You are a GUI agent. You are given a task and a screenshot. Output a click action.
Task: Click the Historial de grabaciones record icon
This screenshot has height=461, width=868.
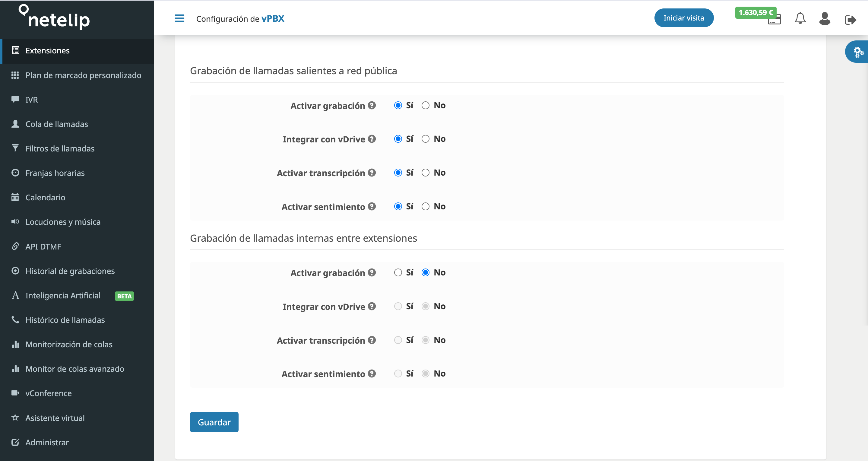coord(15,271)
